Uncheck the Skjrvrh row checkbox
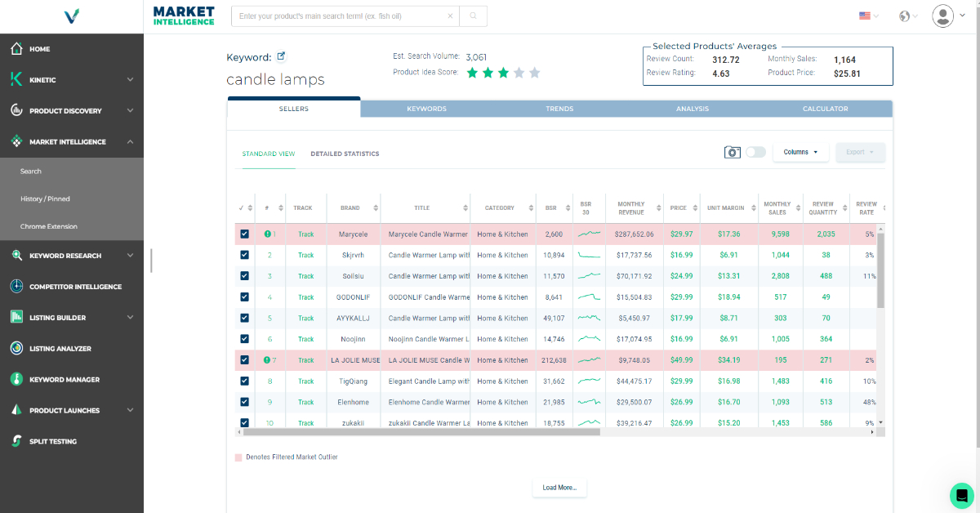The height and width of the screenshot is (513, 980). pos(244,255)
